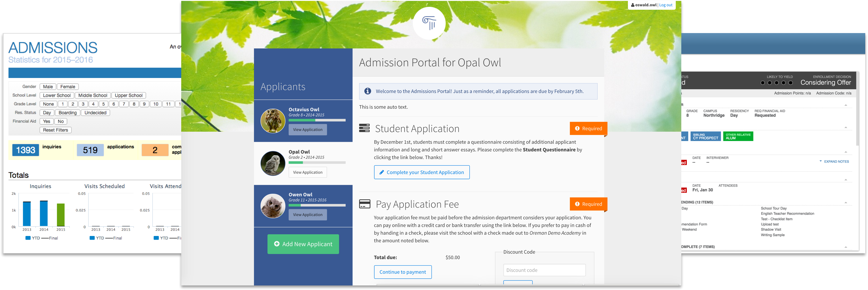Click the Log out link
Screen dimensions: 868x290
coord(666,5)
